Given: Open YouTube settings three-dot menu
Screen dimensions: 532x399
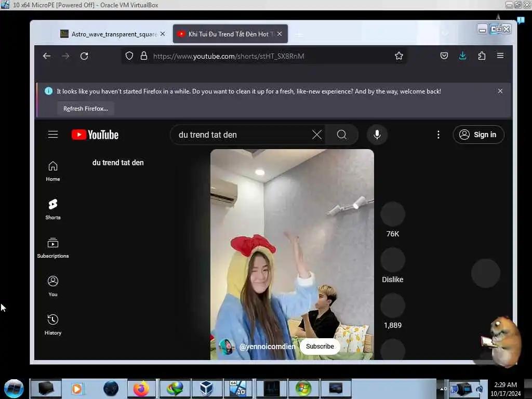Looking at the screenshot, I should tap(438, 135).
